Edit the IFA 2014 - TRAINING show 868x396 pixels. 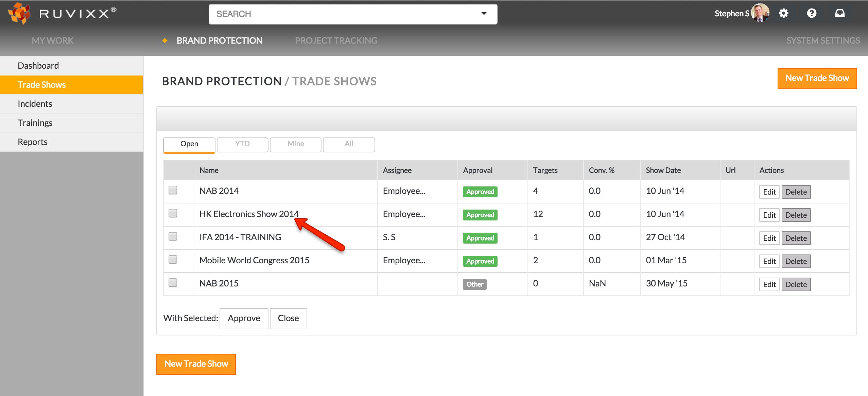point(769,238)
